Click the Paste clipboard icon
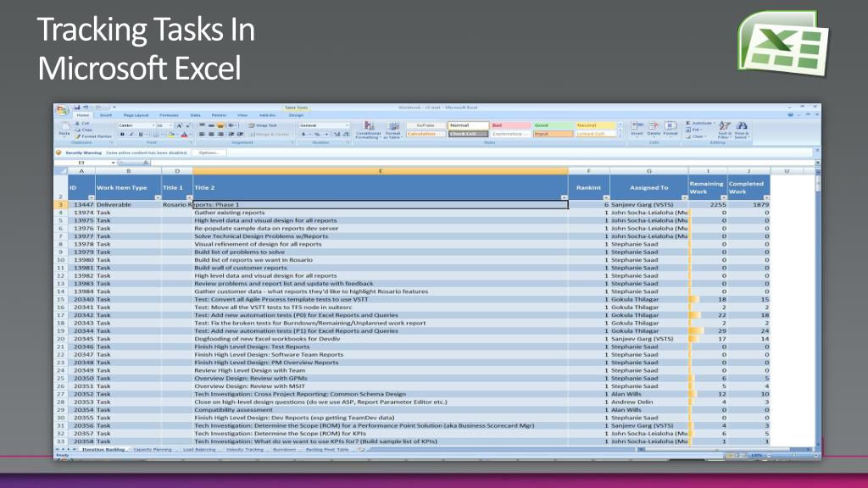Screen dimensions: 868x488 (64, 128)
